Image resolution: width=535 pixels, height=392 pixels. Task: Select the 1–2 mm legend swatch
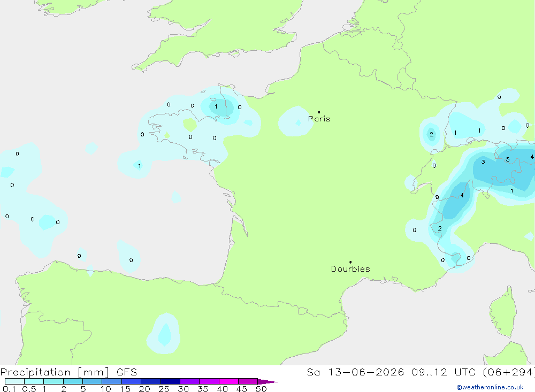point(53,381)
